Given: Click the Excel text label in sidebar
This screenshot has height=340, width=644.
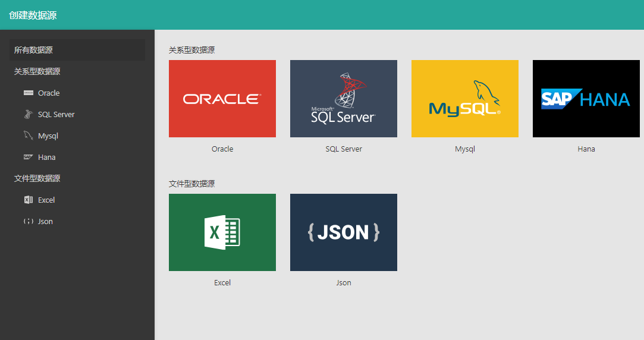Looking at the screenshot, I should tap(46, 200).
